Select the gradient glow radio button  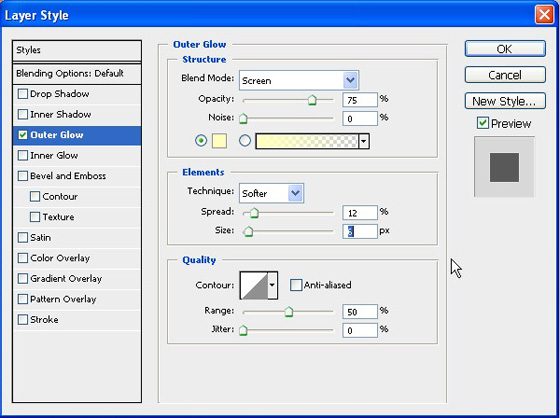pyautogui.click(x=245, y=141)
